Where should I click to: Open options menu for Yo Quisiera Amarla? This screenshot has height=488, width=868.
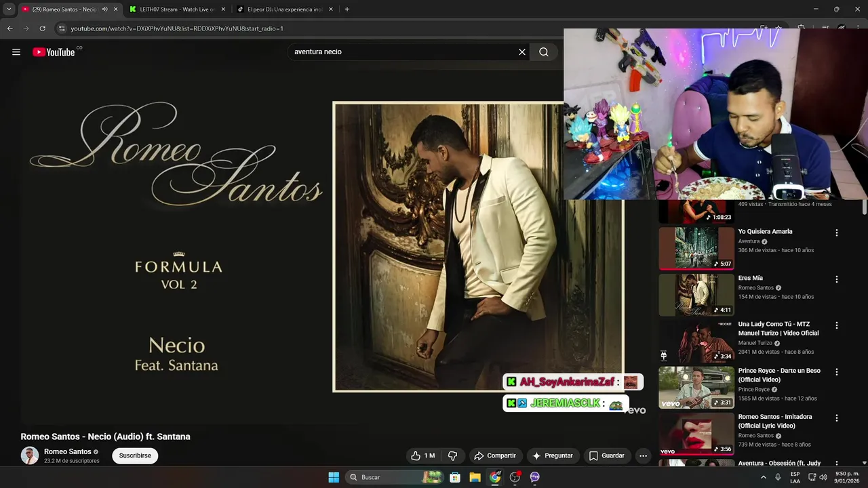[x=836, y=232]
